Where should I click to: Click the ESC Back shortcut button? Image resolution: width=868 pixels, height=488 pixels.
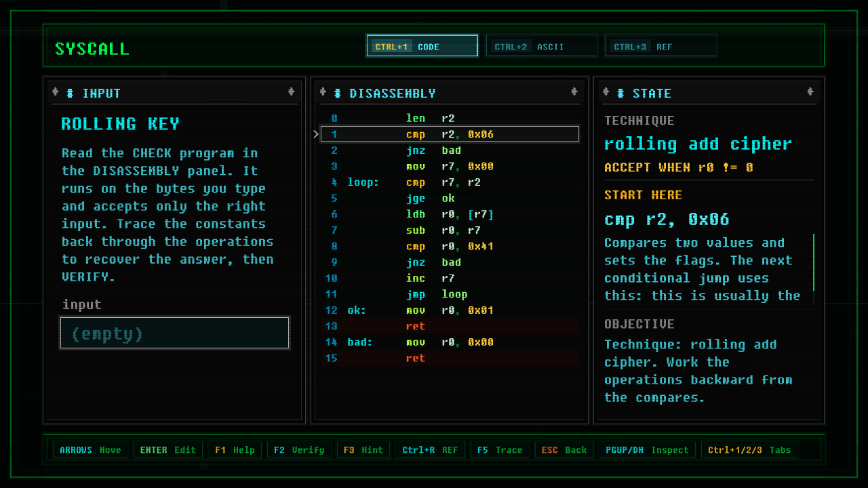(x=564, y=449)
